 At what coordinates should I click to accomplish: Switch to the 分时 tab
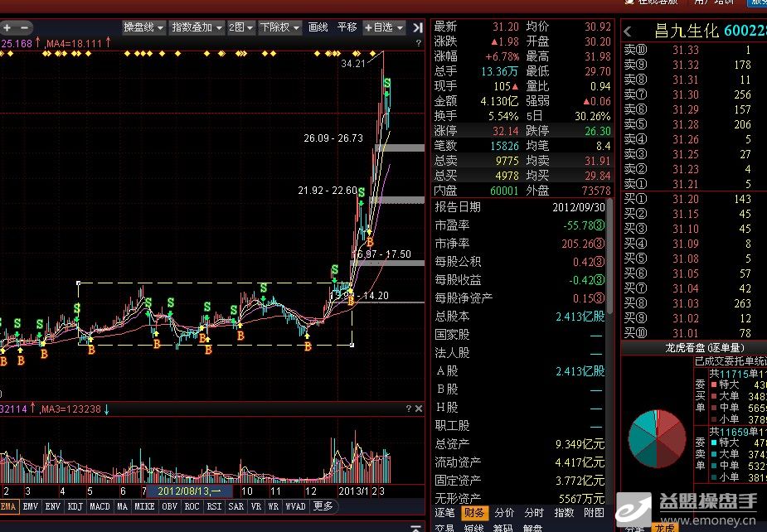tap(534, 513)
